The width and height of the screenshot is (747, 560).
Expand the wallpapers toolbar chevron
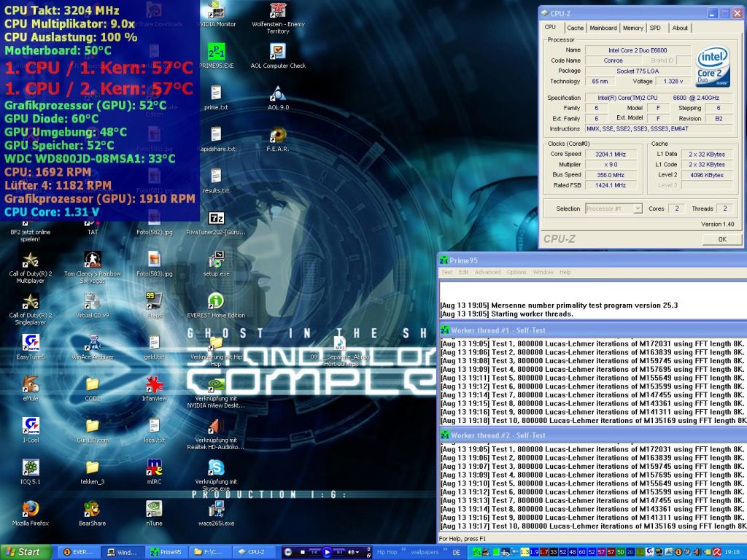point(444,550)
